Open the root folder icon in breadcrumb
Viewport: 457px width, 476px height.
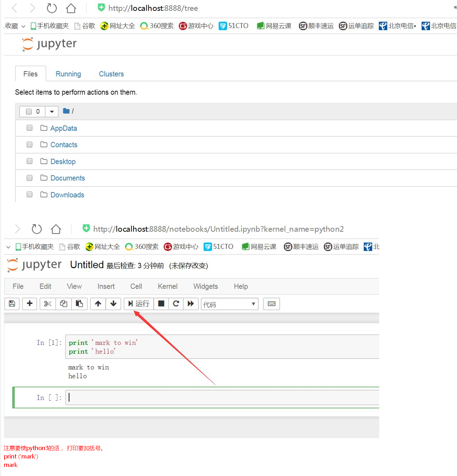[x=66, y=111]
